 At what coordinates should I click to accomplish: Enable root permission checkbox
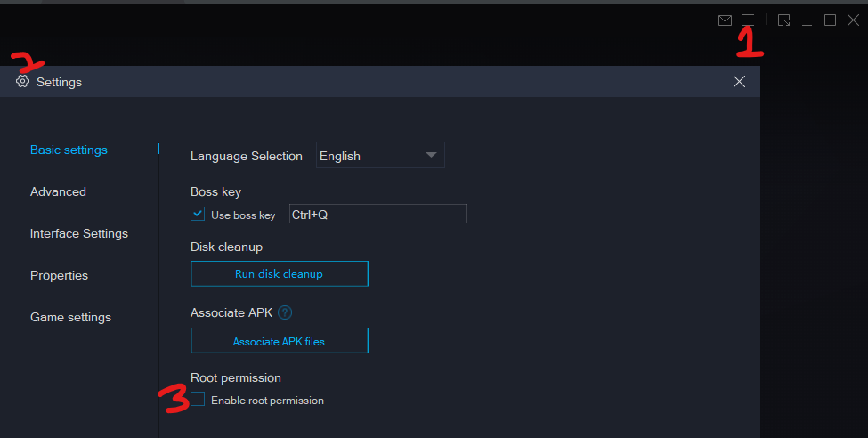coord(198,400)
